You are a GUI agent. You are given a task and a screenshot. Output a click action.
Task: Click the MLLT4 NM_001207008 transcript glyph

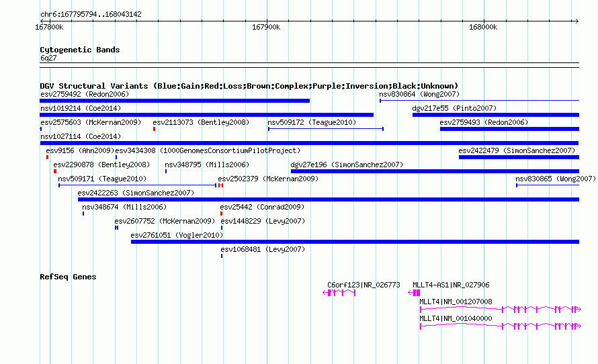click(501, 309)
